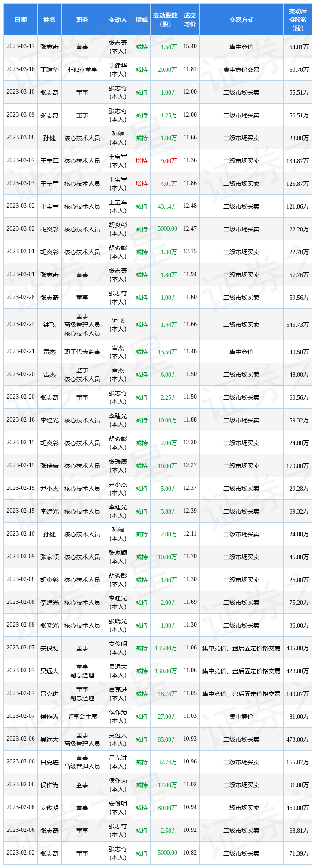The width and height of the screenshot is (312, 868).
Task: Select the date cell 2023-03-16
Action: [21, 69]
